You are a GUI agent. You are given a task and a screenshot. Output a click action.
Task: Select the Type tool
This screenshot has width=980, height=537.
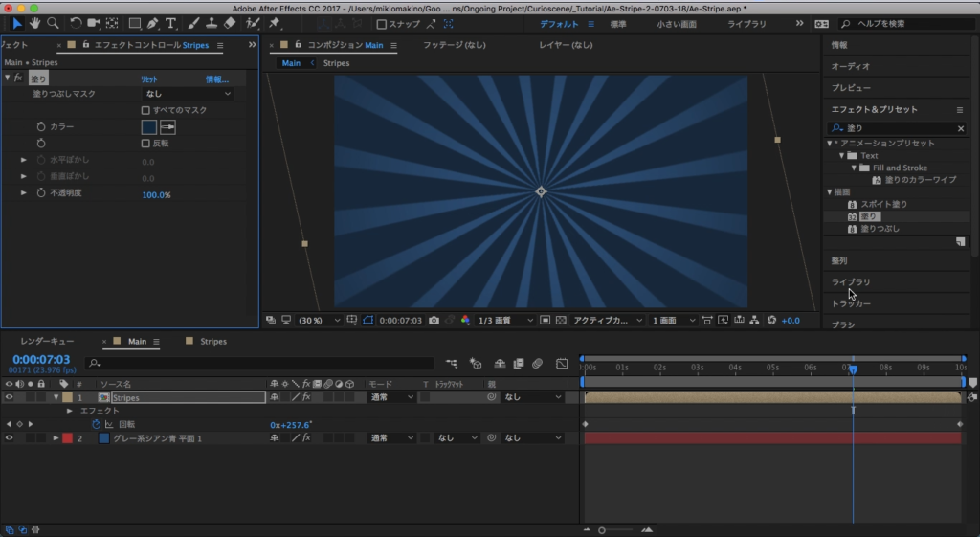[171, 23]
